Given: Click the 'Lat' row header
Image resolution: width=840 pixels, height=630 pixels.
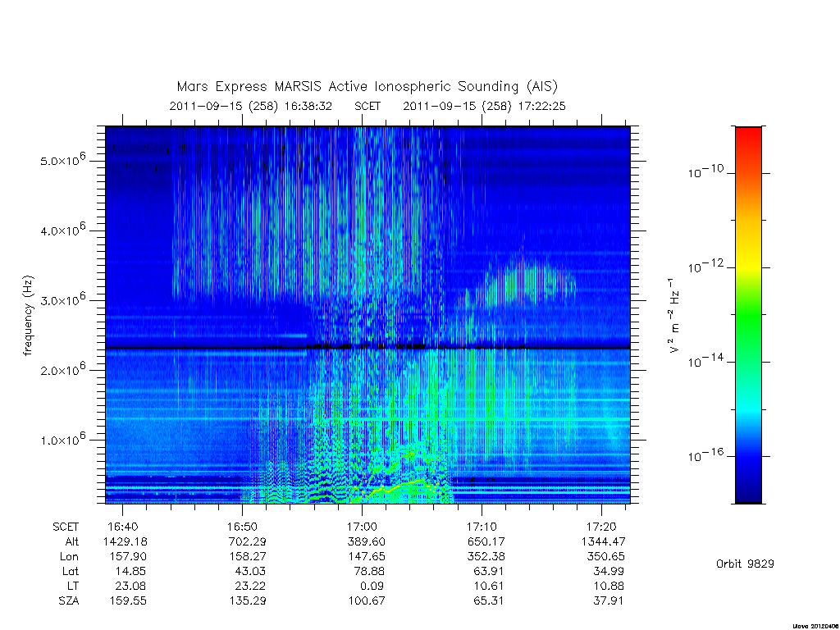Looking at the screenshot, I should coord(71,572).
